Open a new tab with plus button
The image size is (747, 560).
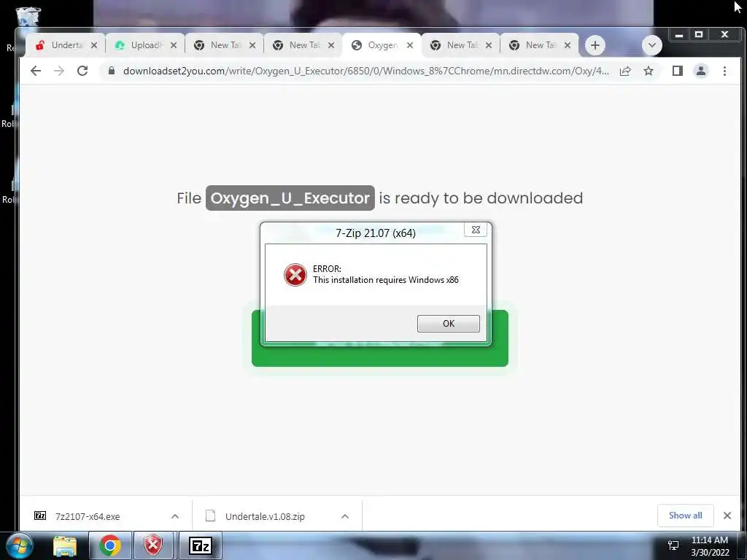point(595,45)
